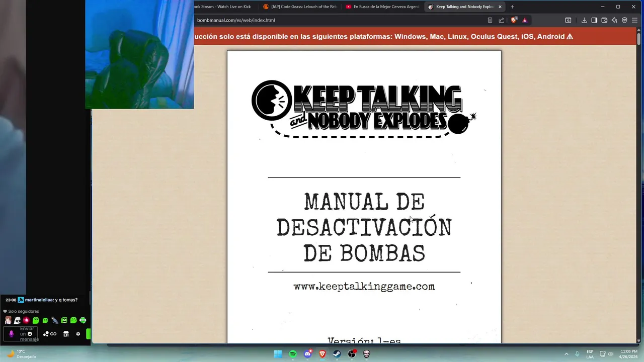Click the green send chat button
This screenshot has height=362, width=644.
(x=89, y=334)
